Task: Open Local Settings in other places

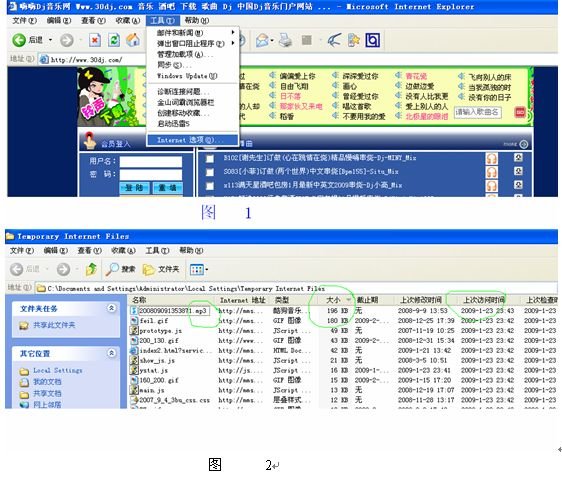Action: pyautogui.click(x=57, y=370)
